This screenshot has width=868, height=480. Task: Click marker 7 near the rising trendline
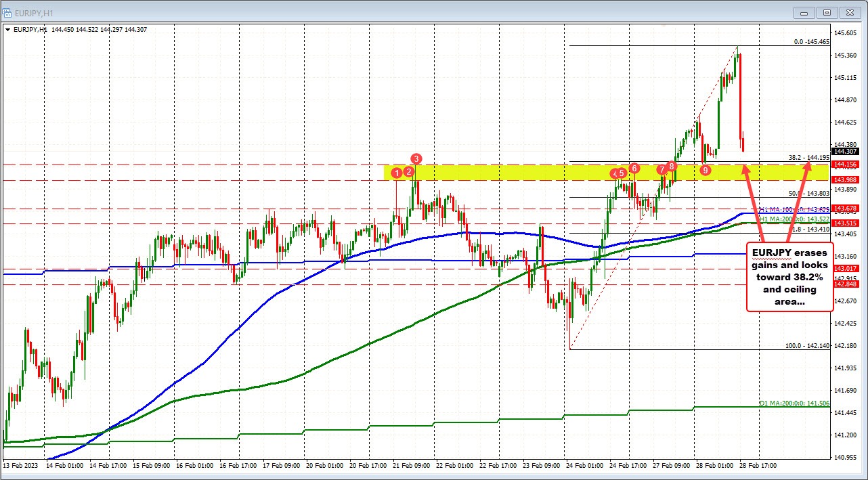pyautogui.click(x=662, y=171)
